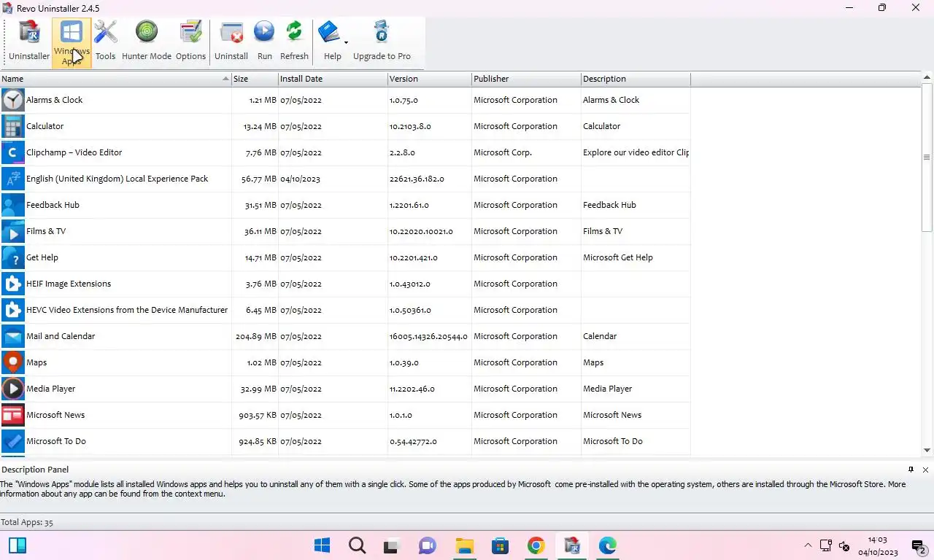The width and height of the screenshot is (934, 560).
Task: Select the Feedback Hub app icon
Action: [x=12, y=205]
